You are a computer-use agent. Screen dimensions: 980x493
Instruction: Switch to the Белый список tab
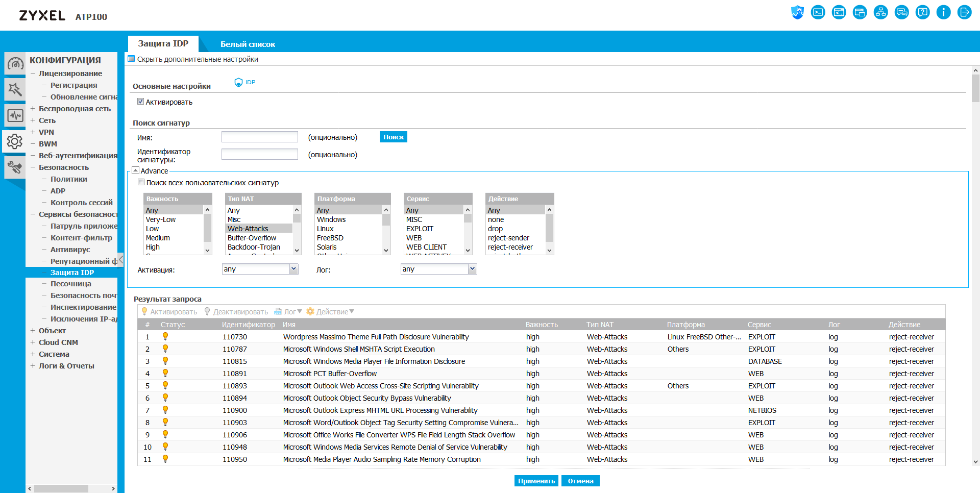[248, 44]
